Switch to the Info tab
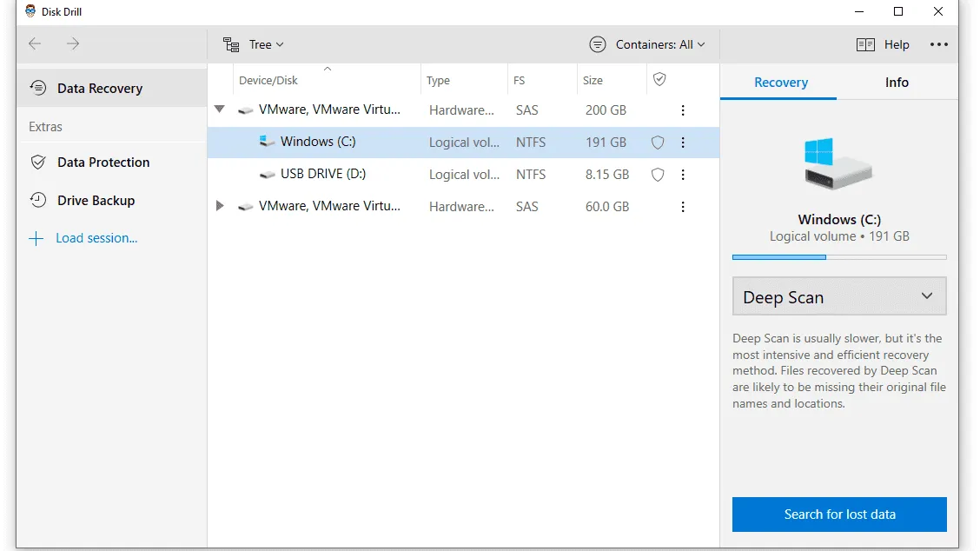This screenshot has height=551, width=980. click(x=897, y=83)
